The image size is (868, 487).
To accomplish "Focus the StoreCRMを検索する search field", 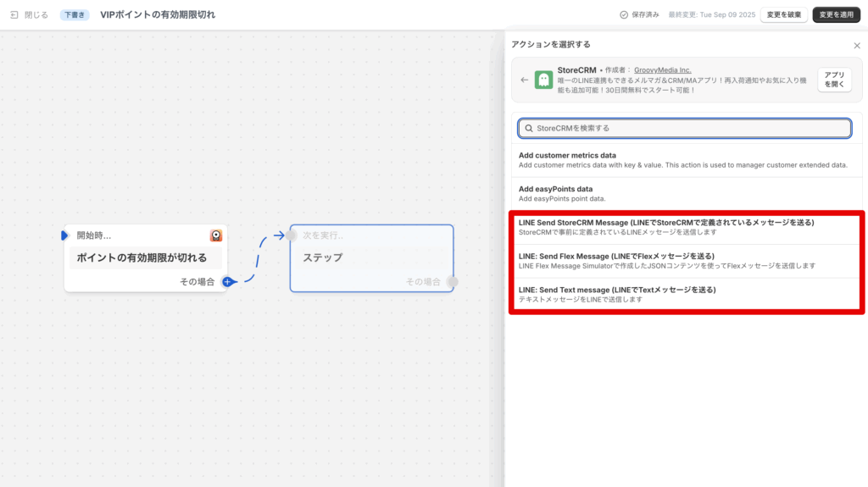I will [x=684, y=128].
